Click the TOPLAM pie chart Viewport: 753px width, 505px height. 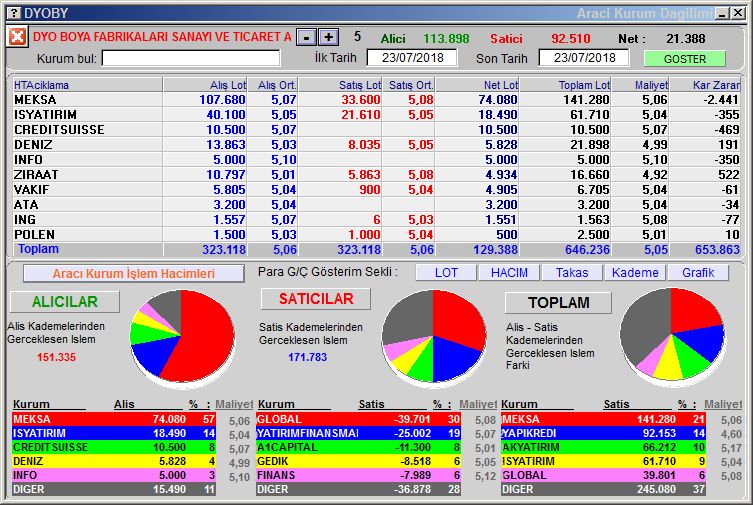point(672,335)
